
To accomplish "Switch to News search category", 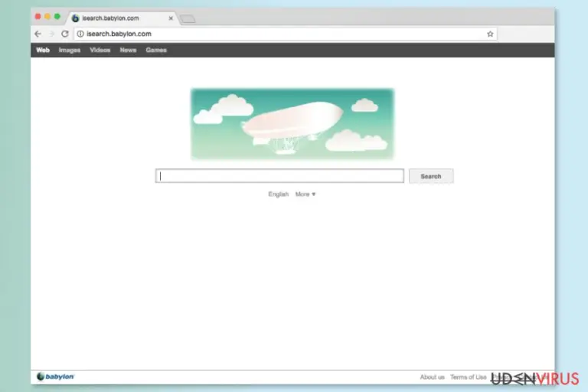I will click(128, 50).
